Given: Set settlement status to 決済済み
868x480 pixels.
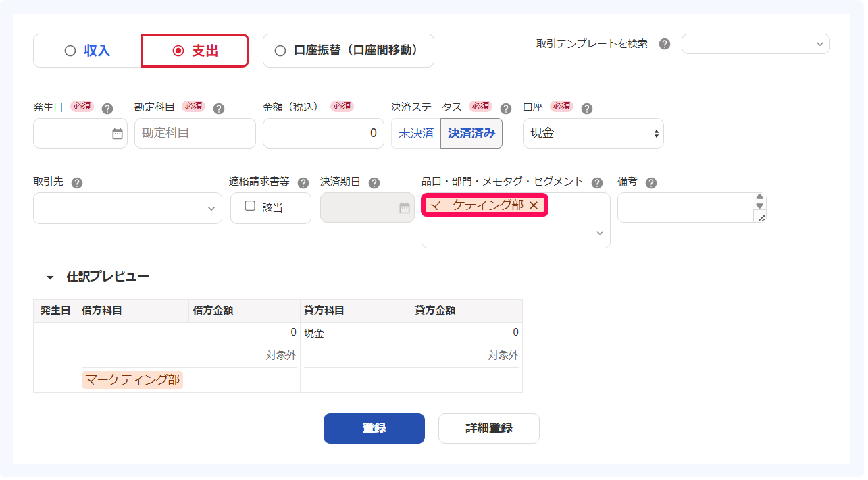Looking at the screenshot, I should coord(471,133).
